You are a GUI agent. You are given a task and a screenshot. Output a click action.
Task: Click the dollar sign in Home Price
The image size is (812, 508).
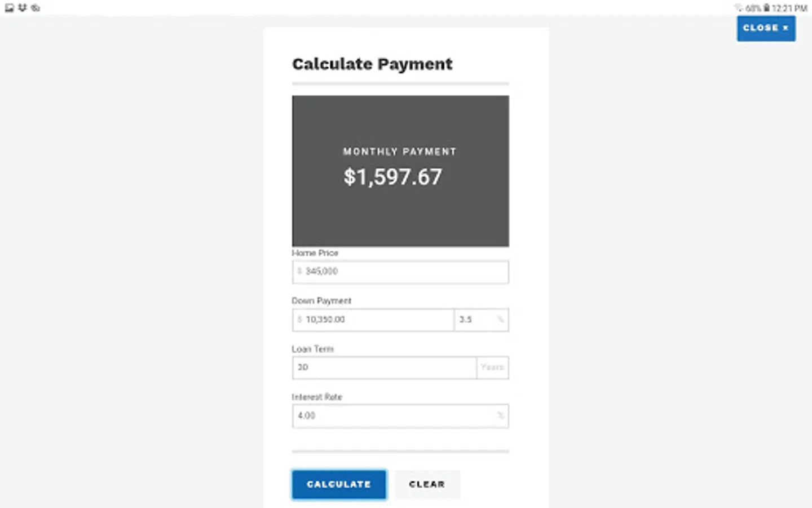tap(299, 271)
